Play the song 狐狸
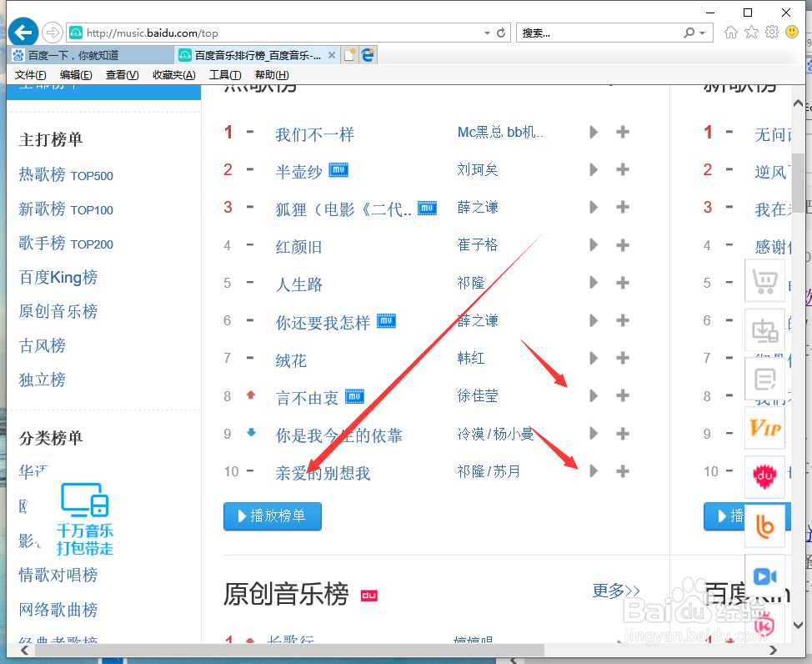The height and width of the screenshot is (664, 812). point(594,208)
